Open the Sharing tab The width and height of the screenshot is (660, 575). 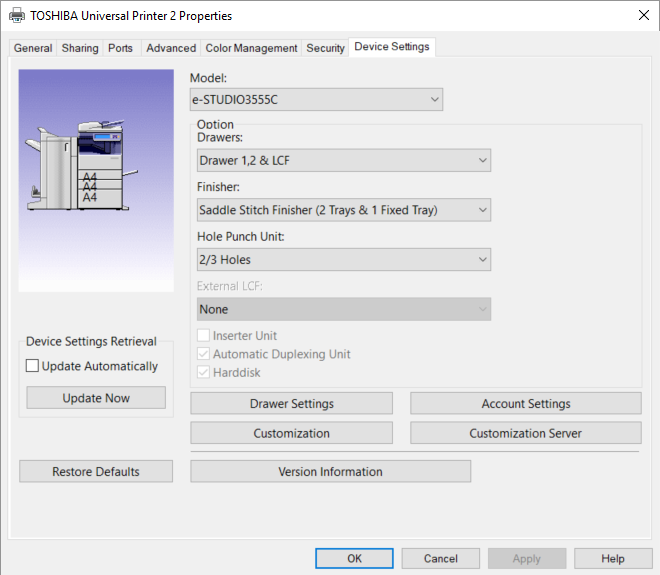coord(80,48)
